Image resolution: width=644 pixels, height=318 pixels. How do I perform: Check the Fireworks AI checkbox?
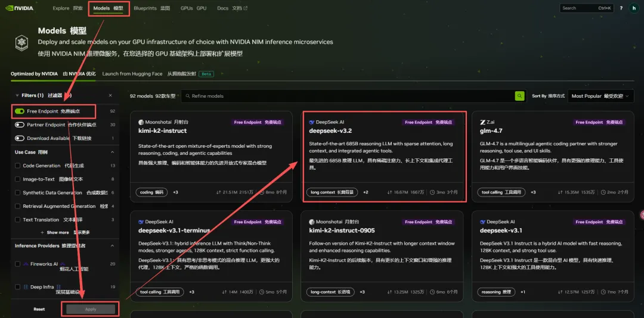click(18, 264)
